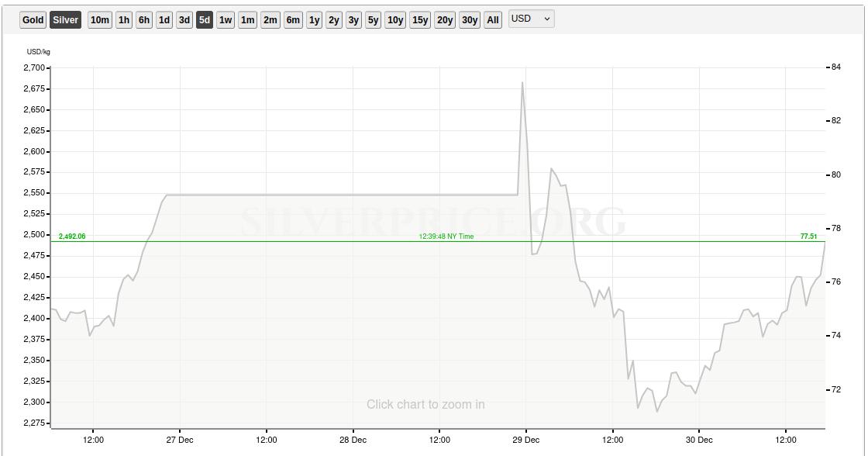
Task: Click the 27 Dec axis label
Action: 180,440
